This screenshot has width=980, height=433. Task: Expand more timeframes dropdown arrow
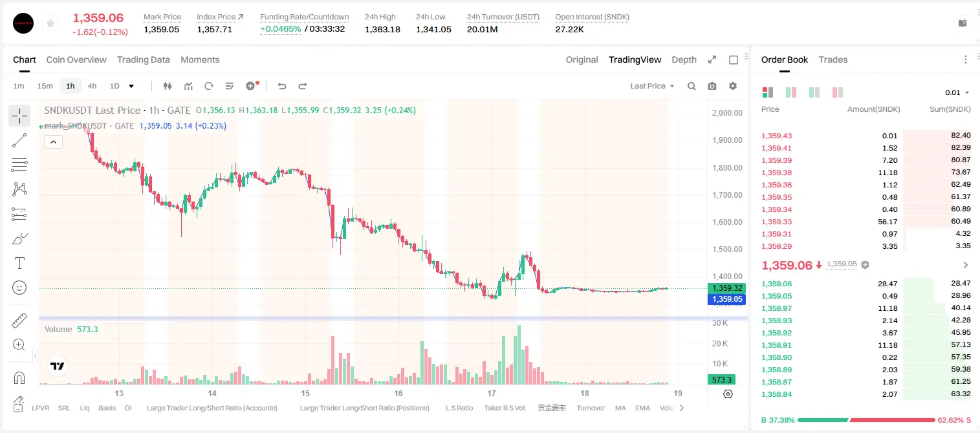(131, 86)
